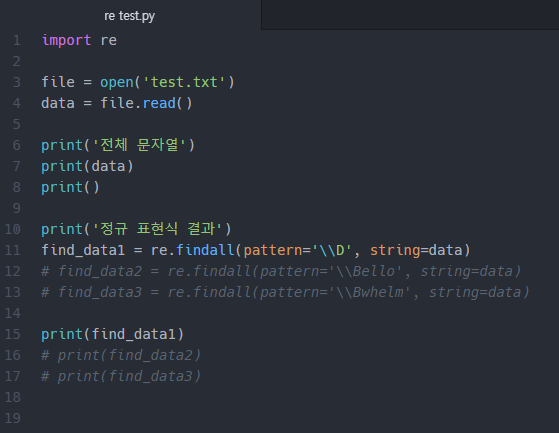Click the 'test.txt' string literal

tap(184, 82)
